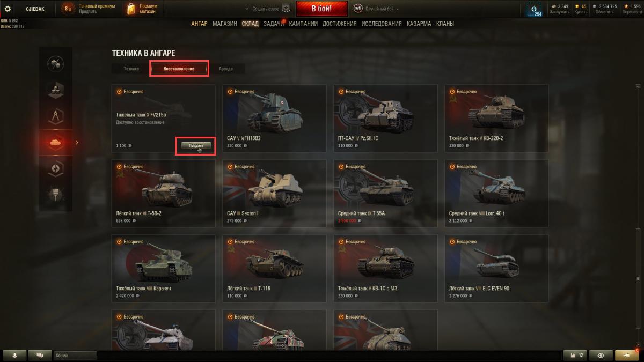Switch to the Аренда tab

coord(226,69)
